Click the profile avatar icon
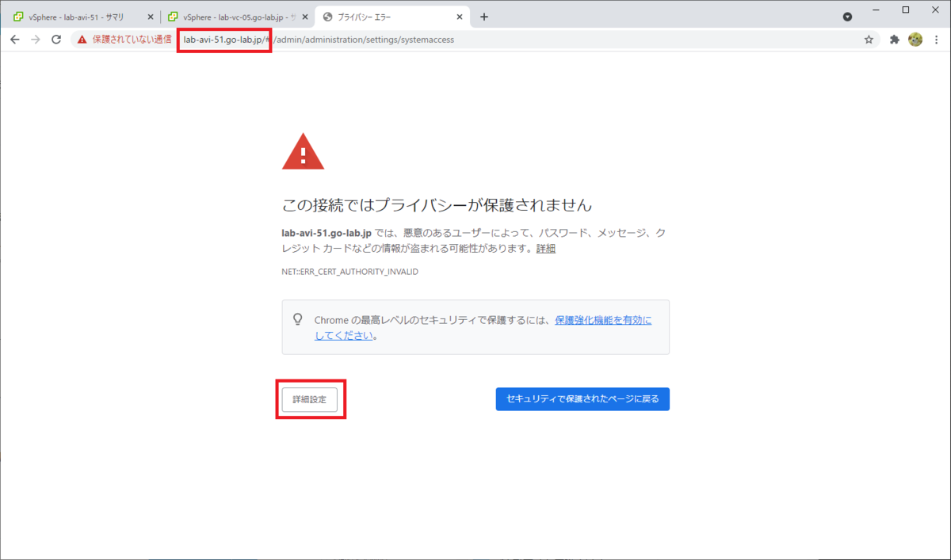Viewport: 951px width, 560px height. pos(916,39)
